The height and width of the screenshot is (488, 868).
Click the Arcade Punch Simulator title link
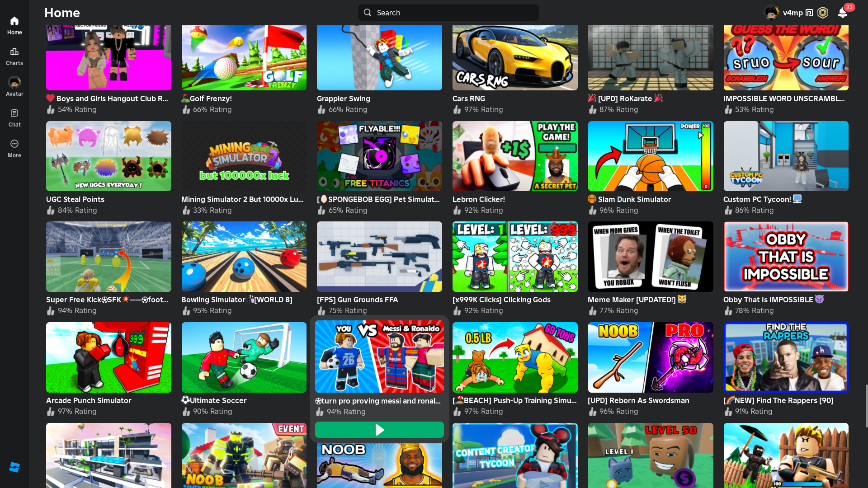click(89, 400)
